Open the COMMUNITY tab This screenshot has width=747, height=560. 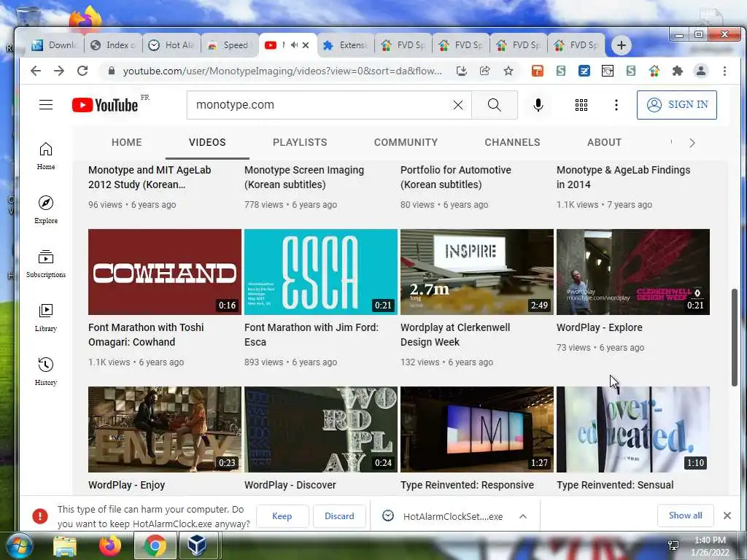point(406,142)
